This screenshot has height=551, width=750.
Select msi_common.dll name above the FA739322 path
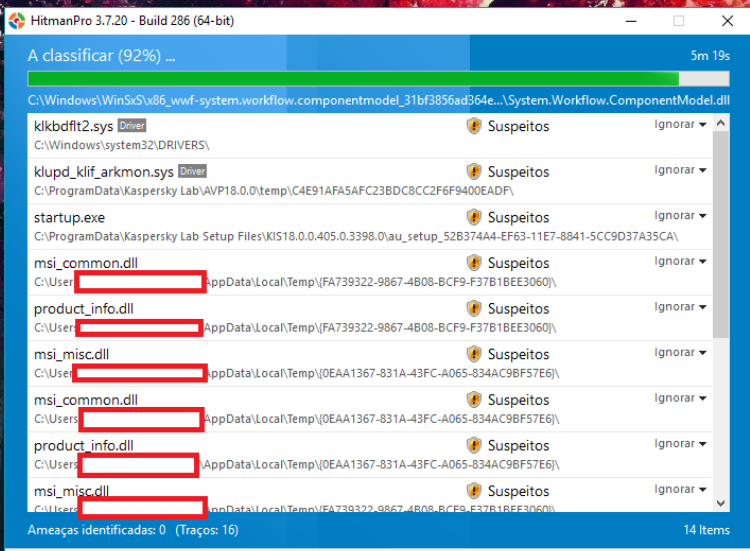pyautogui.click(x=86, y=263)
